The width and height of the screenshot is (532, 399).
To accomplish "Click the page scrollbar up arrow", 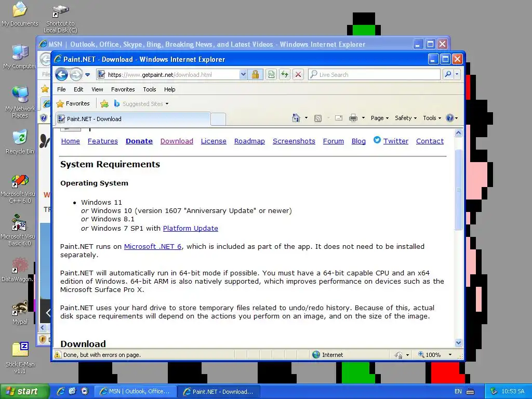I will tap(458, 132).
